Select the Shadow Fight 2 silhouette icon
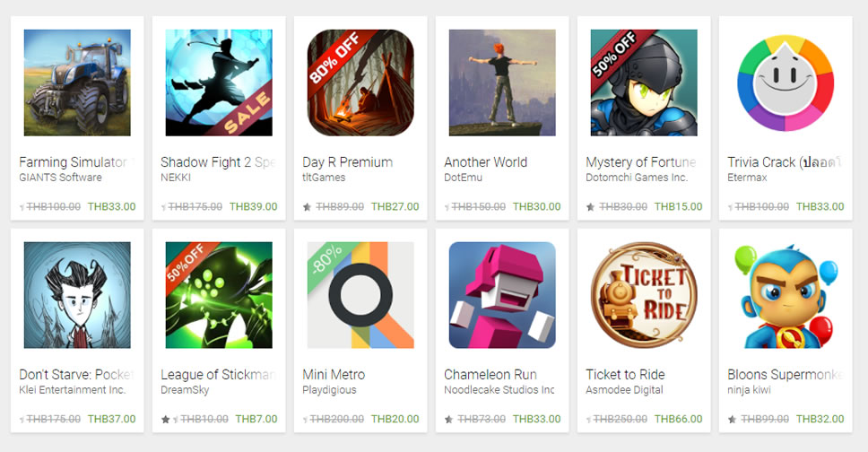Image resolution: width=868 pixels, height=452 pixels. click(x=219, y=83)
